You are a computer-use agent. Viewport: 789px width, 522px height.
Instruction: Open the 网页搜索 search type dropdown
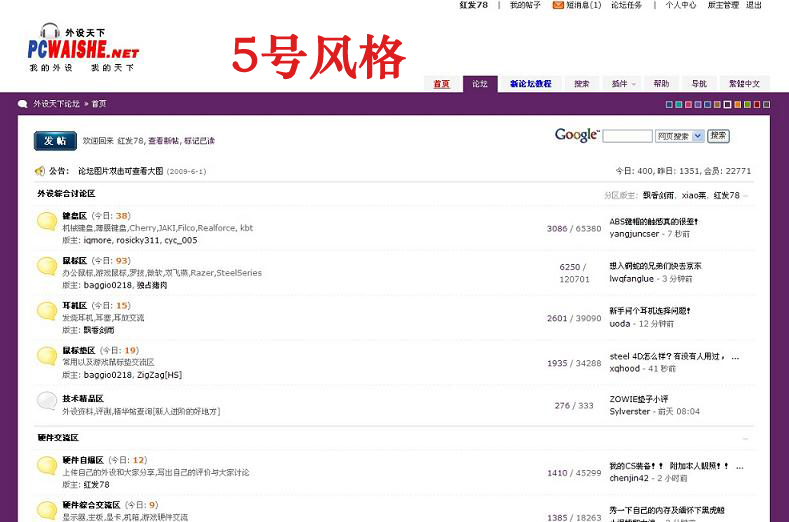tap(680, 136)
